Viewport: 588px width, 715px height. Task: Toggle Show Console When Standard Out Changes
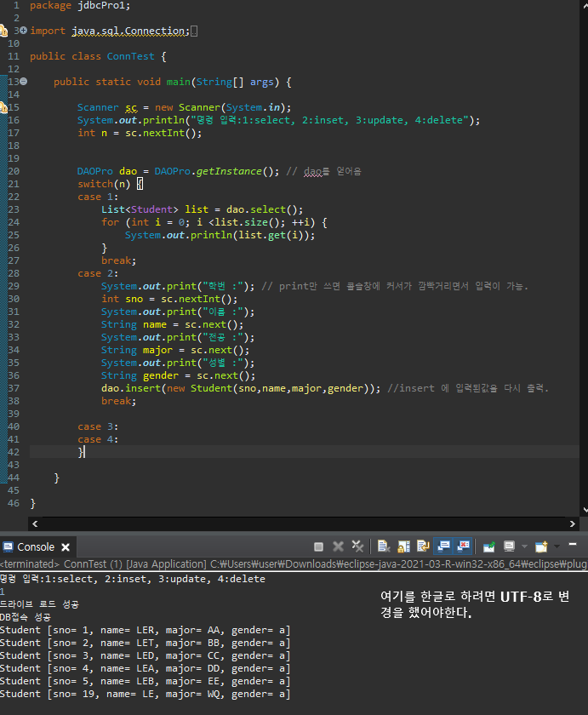coord(443,546)
